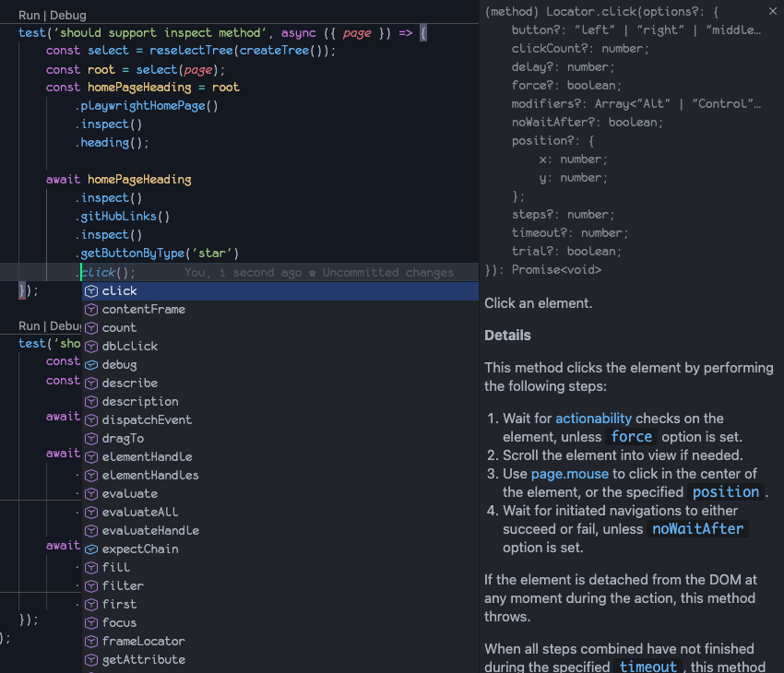Click the dispatchEvent method icon
784x673 pixels.
(x=90, y=419)
